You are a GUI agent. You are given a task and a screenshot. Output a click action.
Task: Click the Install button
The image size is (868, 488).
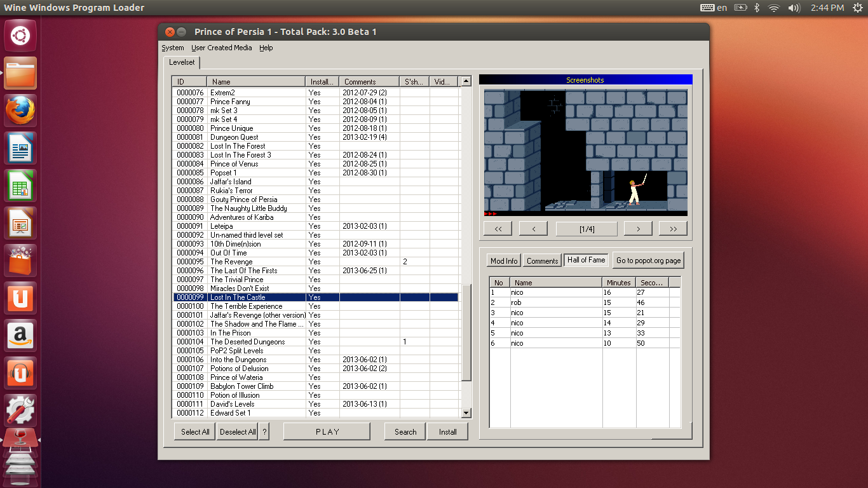447,431
